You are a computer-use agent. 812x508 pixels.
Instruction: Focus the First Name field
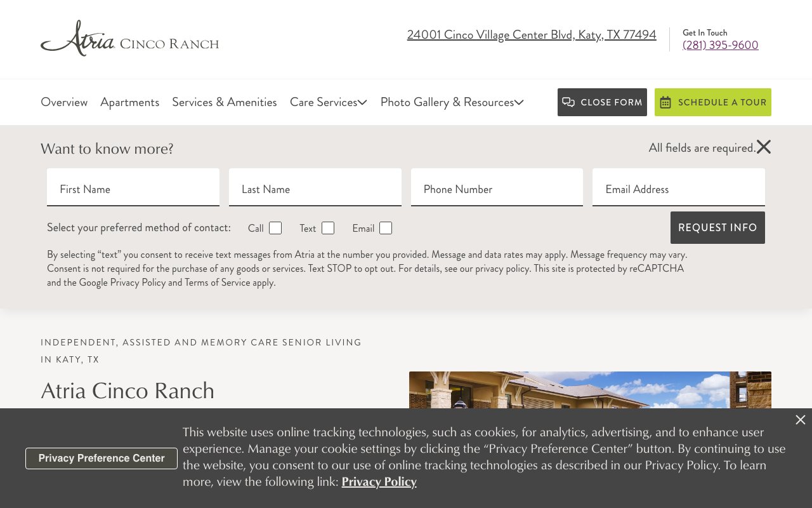pos(133,187)
